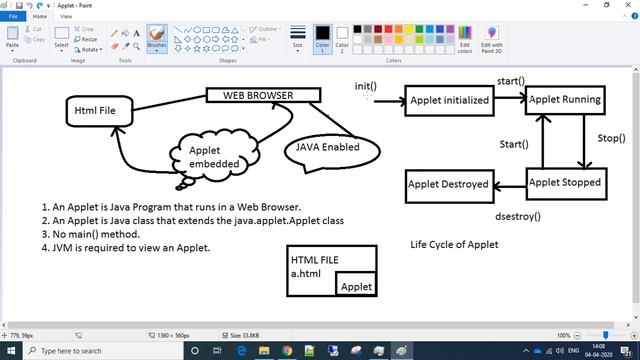Choose the Right triangle shape

178,40
